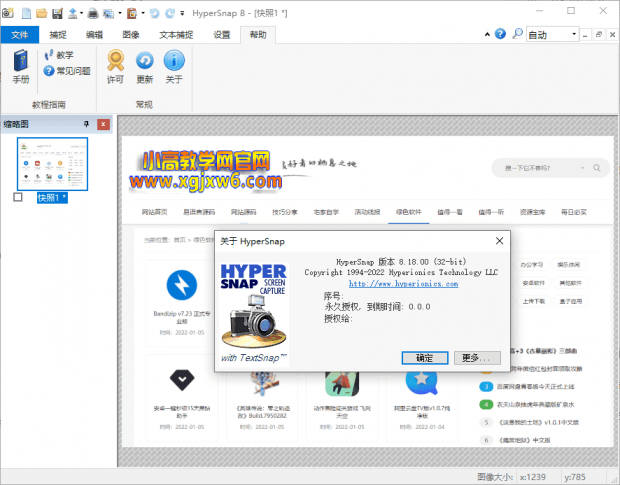The image size is (620, 485).
Task: Click the 图像大小 status bar label
Action: (495, 477)
